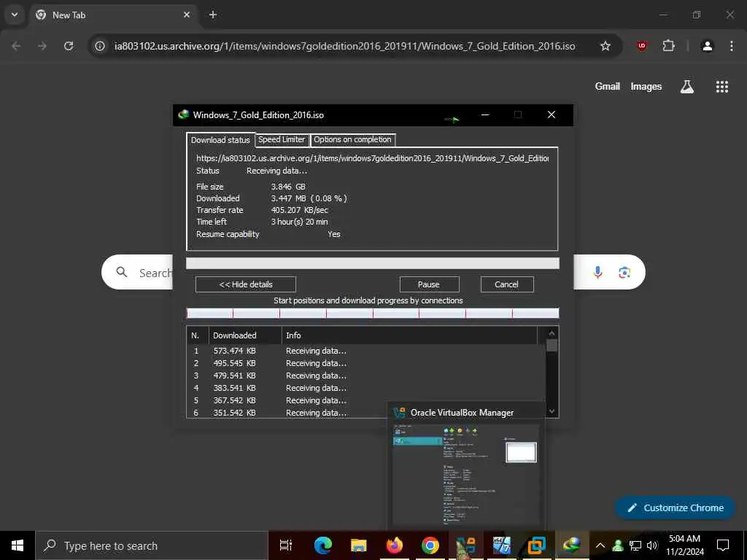The image size is (747, 560).
Task: Go back using the Chrome back arrow
Action: click(x=16, y=46)
